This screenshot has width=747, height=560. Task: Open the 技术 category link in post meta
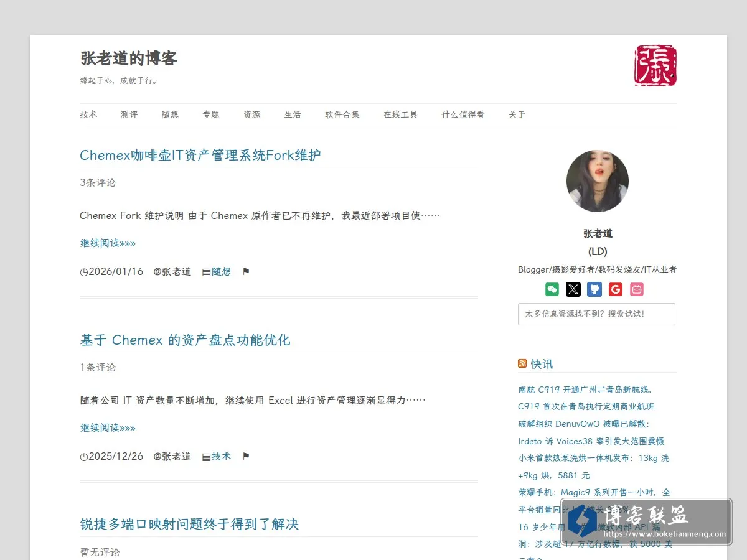coord(221,456)
